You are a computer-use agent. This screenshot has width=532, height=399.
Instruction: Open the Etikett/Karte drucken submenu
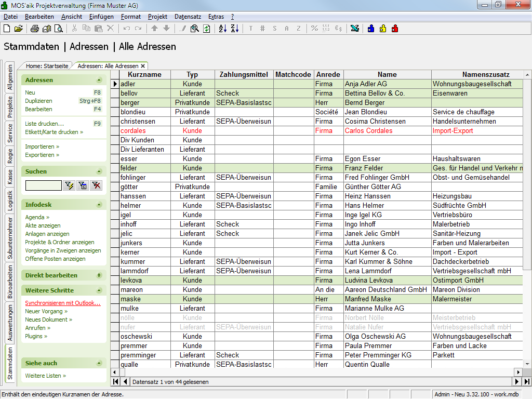click(54, 132)
